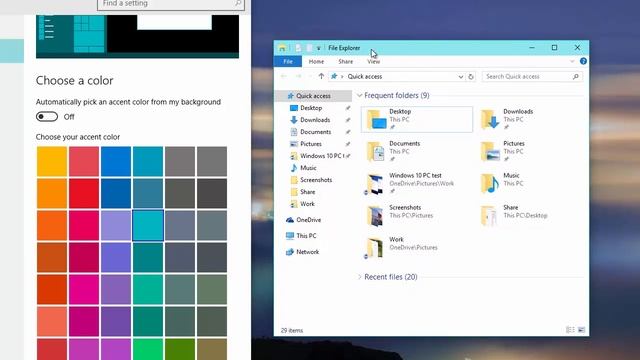Viewport: 640px width, 360px height.
Task: Select Quick access in navigation pane
Action: coord(313,96)
